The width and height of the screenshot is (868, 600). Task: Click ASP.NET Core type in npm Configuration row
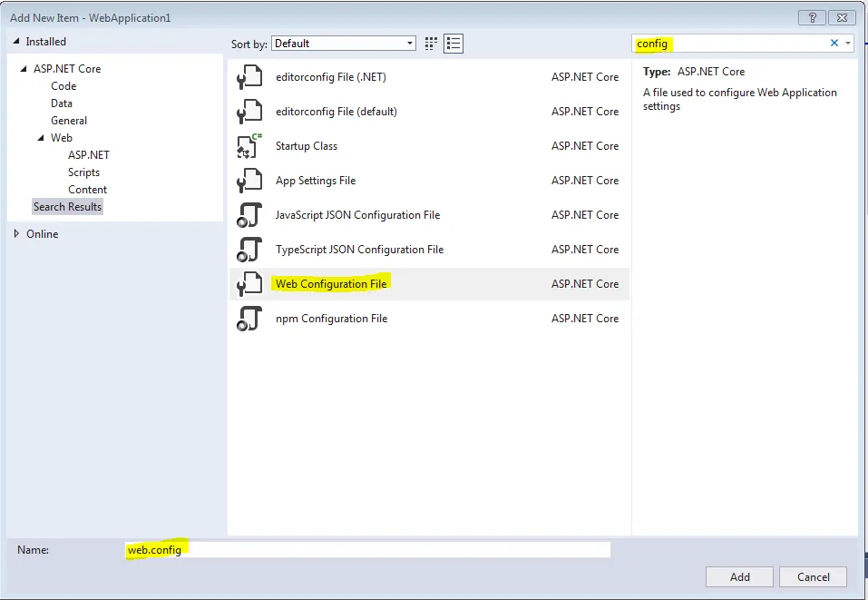pos(585,319)
